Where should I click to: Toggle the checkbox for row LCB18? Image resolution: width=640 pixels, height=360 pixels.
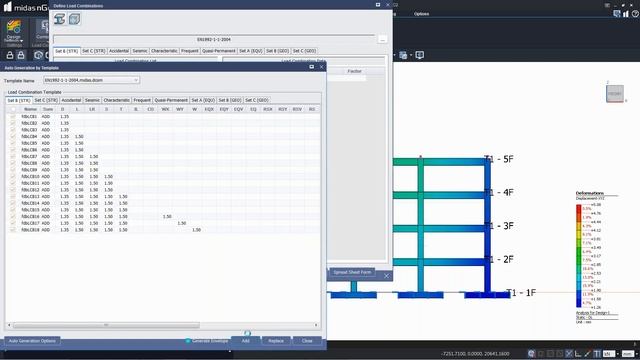pyautogui.click(x=13, y=230)
